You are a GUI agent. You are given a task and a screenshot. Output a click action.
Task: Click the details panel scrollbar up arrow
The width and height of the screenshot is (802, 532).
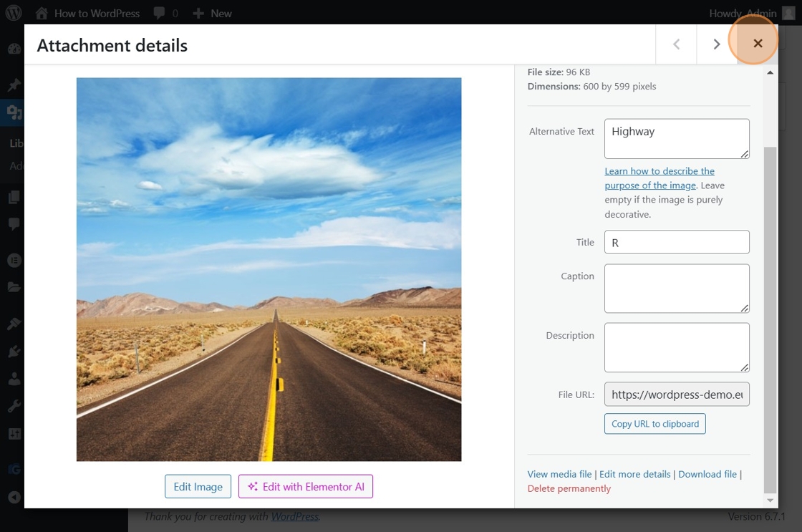click(x=770, y=72)
